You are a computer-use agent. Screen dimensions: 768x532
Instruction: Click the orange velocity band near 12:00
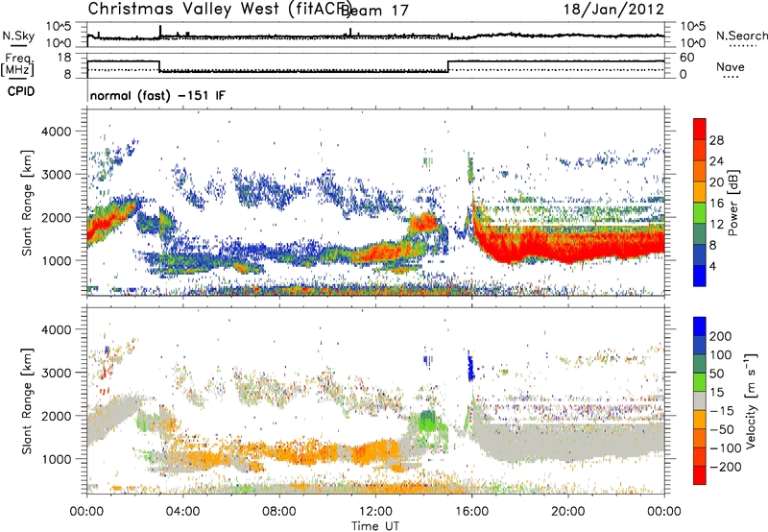point(377,450)
